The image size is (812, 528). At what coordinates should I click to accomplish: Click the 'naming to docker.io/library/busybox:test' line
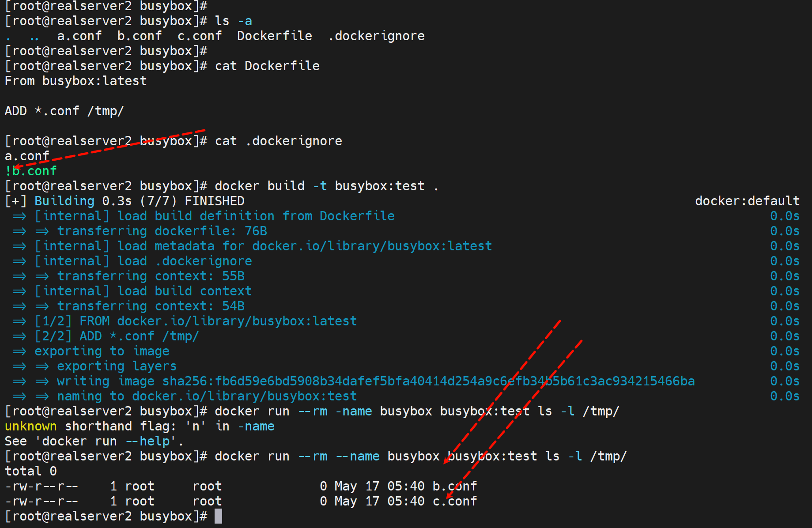207,396
